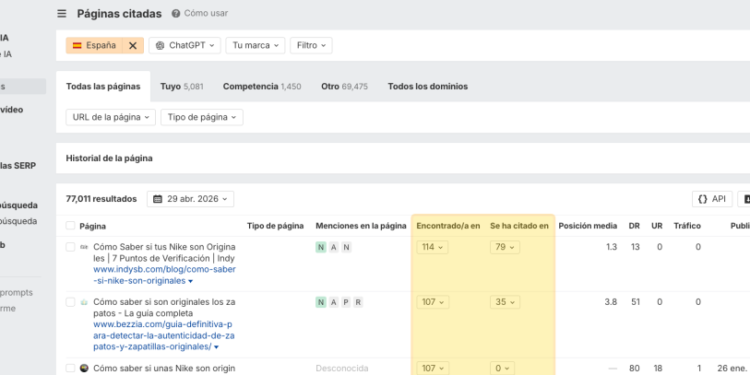Check the bezzia.com row checkbox
Viewport: 750px width, 375px height.
click(x=70, y=302)
